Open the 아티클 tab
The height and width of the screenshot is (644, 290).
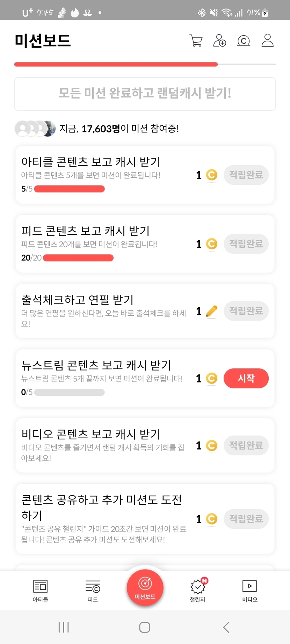[x=40, y=590]
